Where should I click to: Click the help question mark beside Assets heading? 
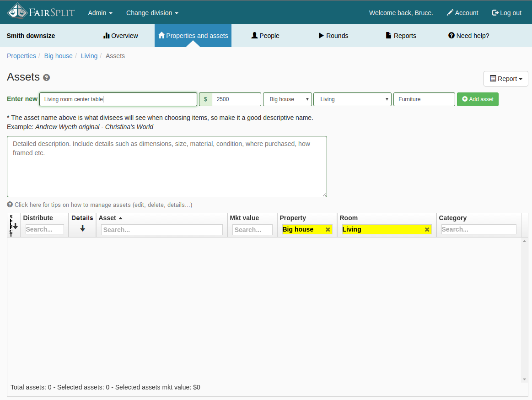click(46, 78)
